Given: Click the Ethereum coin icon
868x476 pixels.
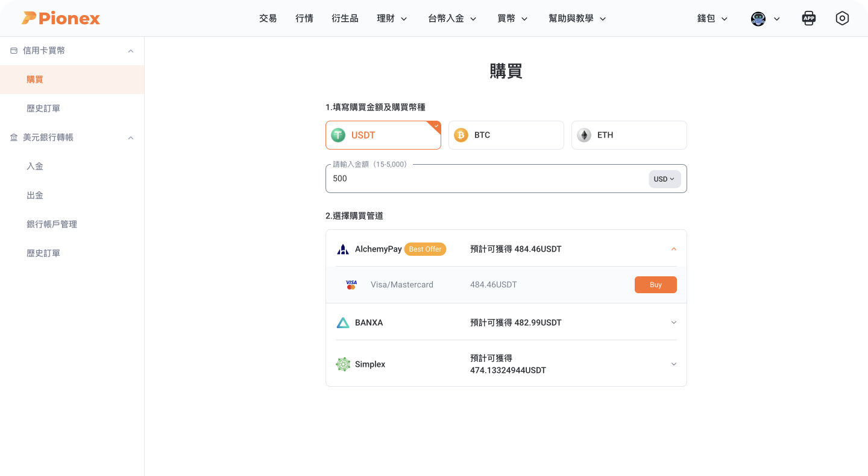Looking at the screenshot, I should (x=584, y=135).
